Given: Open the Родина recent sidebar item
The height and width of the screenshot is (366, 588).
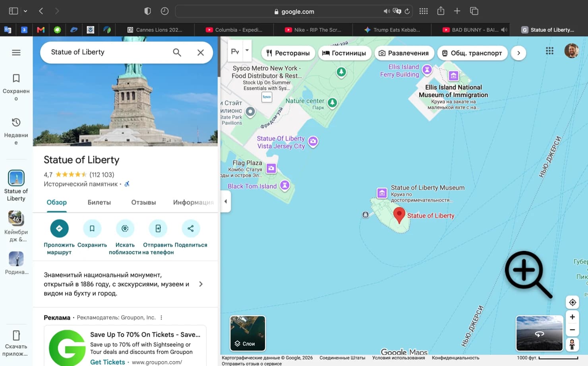Looking at the screenshot, I should 16,263.
